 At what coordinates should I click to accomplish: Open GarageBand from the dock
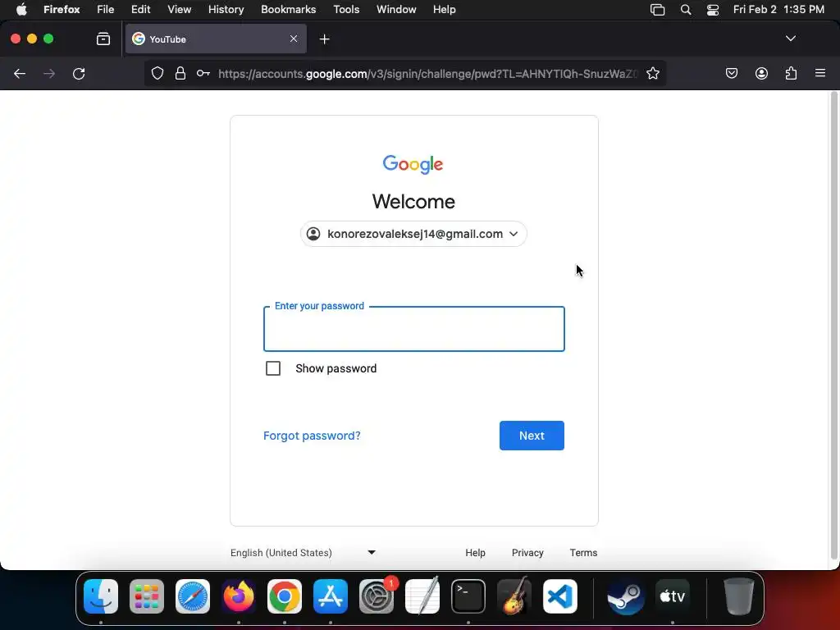pos(514,596)
